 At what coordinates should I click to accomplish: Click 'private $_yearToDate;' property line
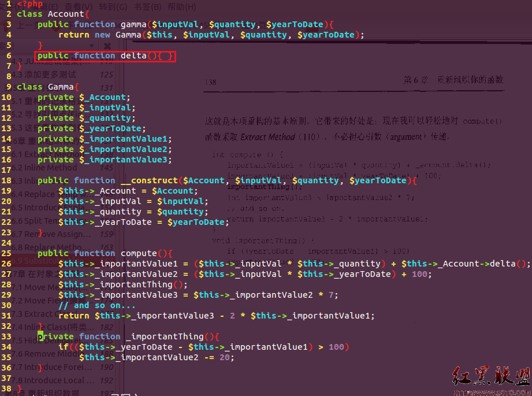click(92, 129)
